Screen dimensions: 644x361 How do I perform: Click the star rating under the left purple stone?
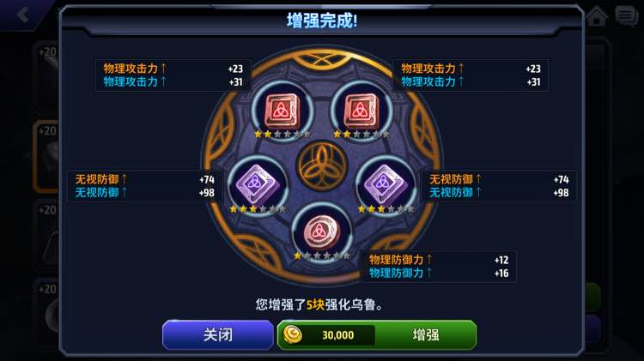[258, 209]
